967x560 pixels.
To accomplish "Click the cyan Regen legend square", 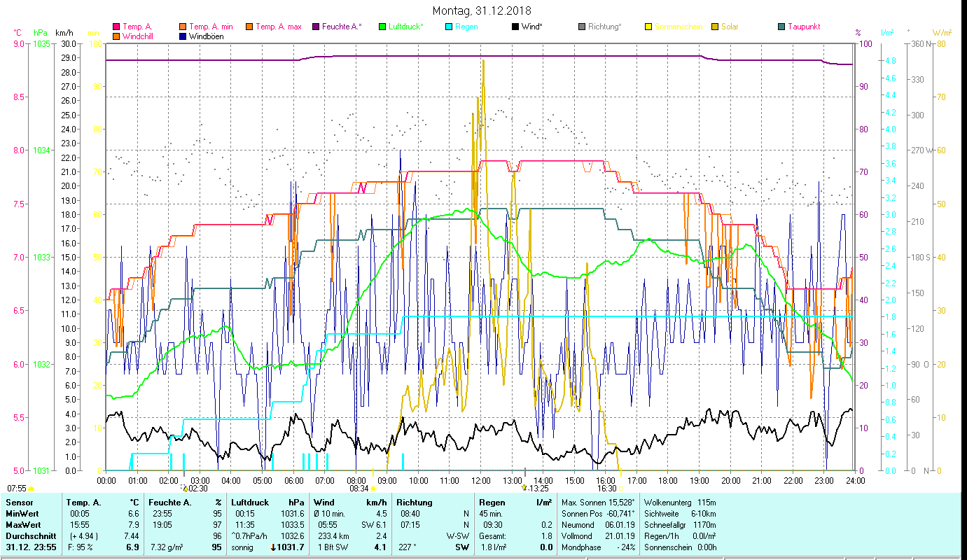I will point(449,27).
